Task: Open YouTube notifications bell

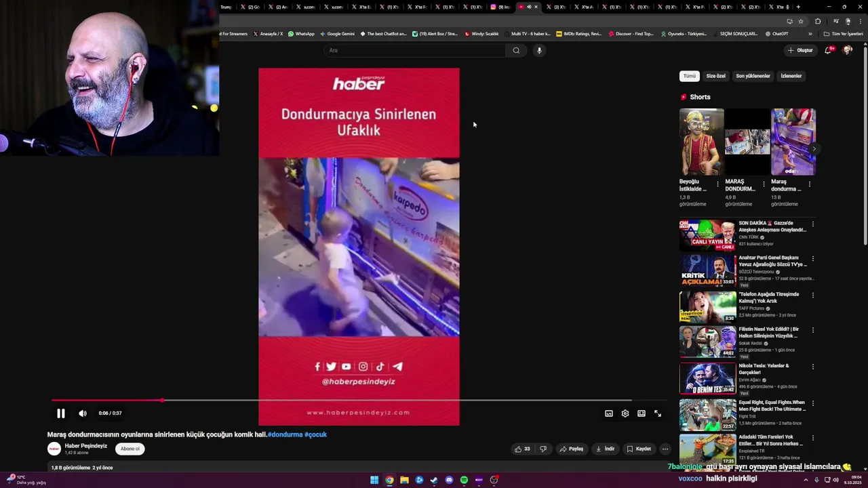Action: tap(829, 50)
